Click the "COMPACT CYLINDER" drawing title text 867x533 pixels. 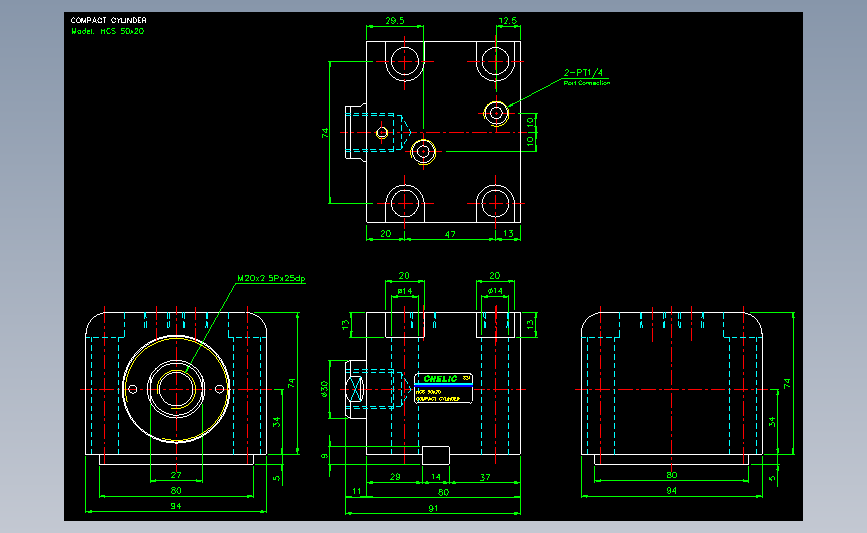[x=108, y=20]
